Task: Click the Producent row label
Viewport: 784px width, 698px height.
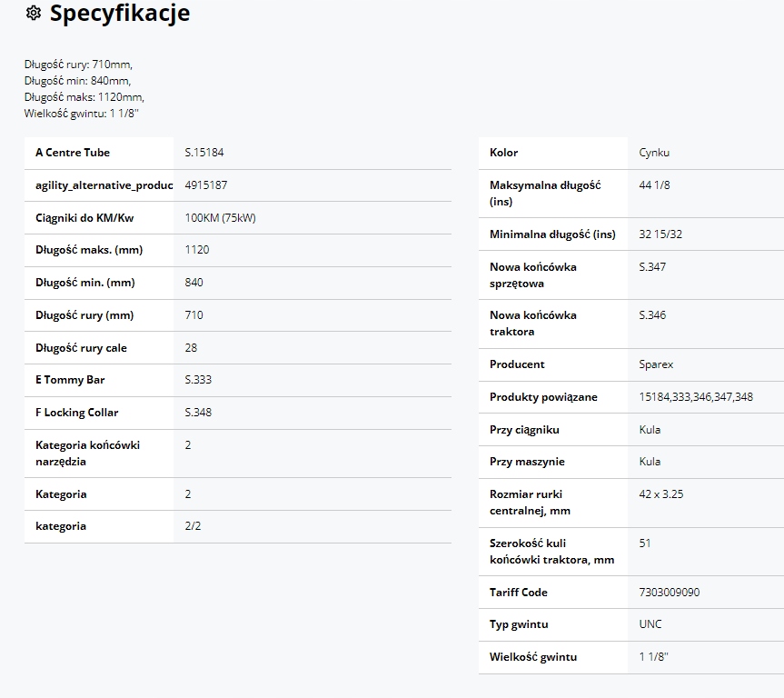Action: coord(517,364)
